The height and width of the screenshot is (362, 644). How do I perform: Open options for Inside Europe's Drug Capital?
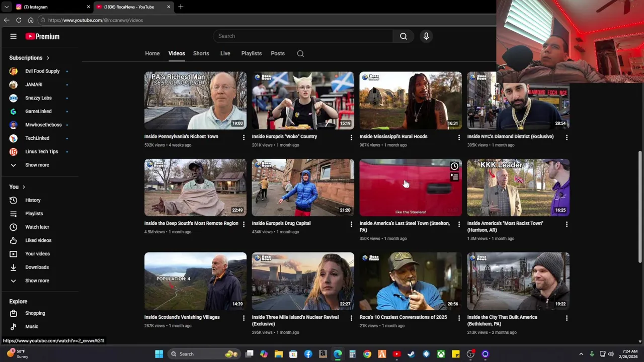[351, 224]
